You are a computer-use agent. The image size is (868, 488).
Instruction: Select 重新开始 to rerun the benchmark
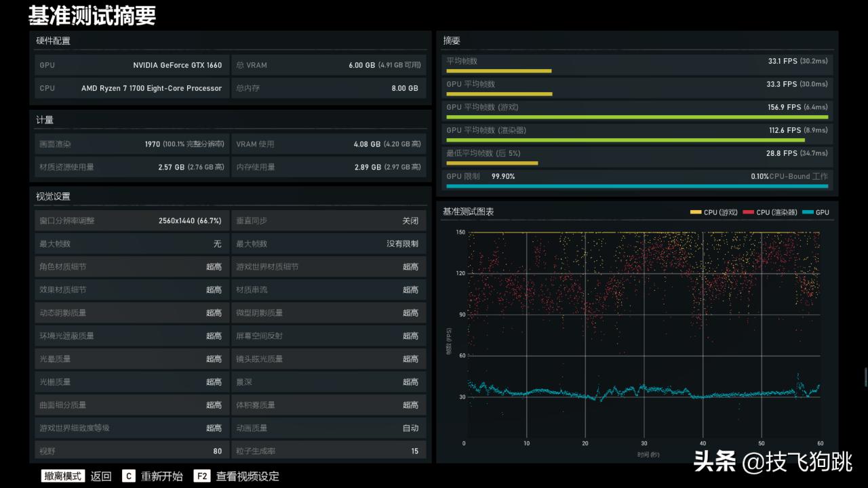pos(162,476)
